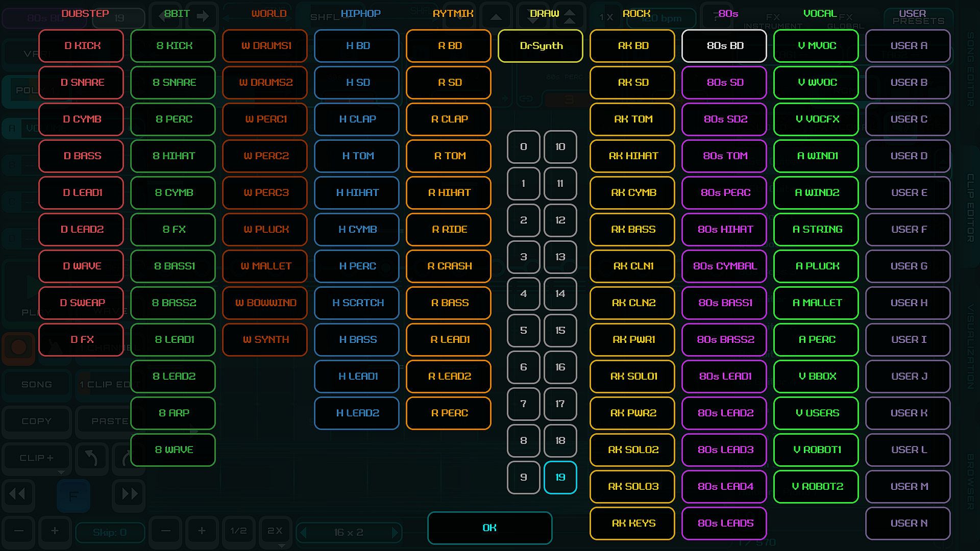Choose the 8 BASS2 preset
This screenshot has height=551, width=980.
tap(173, 303)
